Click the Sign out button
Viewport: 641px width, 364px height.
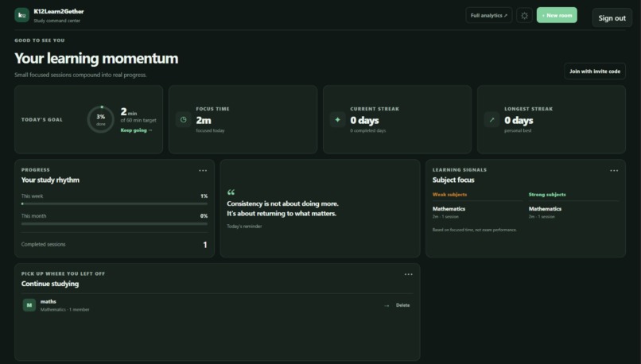click(612, 18)
